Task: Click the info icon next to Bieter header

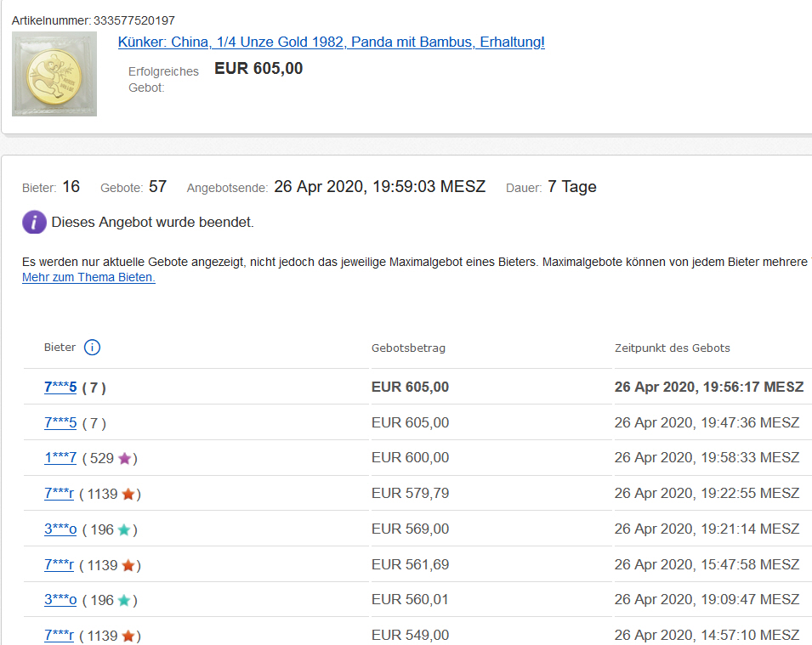Action: [x=93, y=347]
